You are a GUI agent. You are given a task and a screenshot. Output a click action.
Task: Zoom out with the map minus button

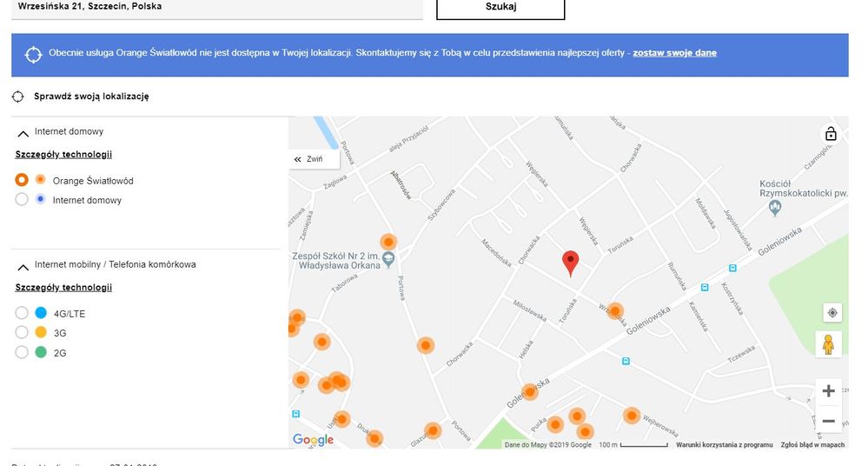coord(828,421)
